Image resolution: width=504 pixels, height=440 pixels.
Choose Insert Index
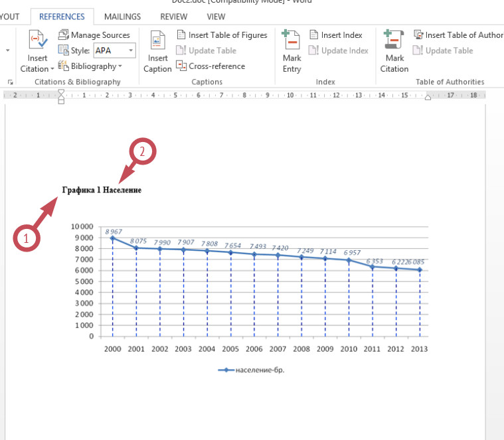335,35
